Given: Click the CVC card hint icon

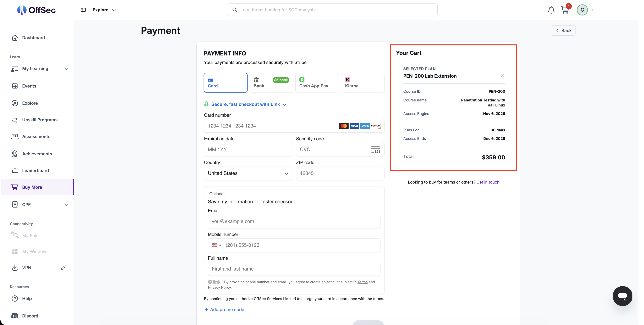Looking at the screenshot, I should pos(375,150).
